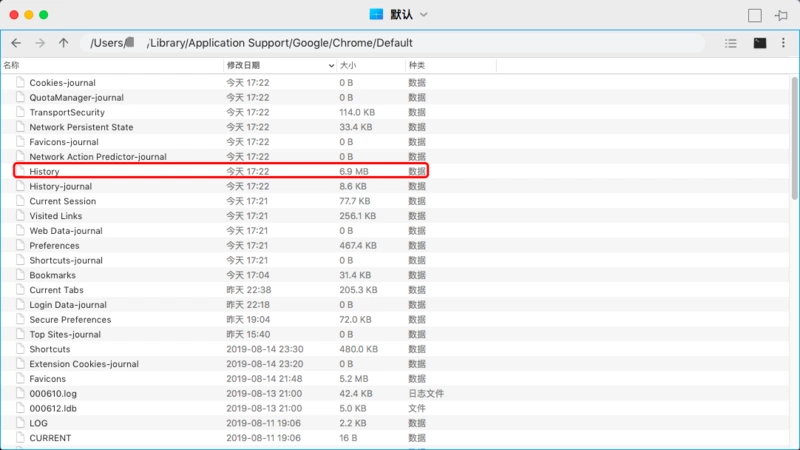The height and width of the screenshot is (450, 800).
Task: Select the CURRENT file
Action: tap(50, 438)
